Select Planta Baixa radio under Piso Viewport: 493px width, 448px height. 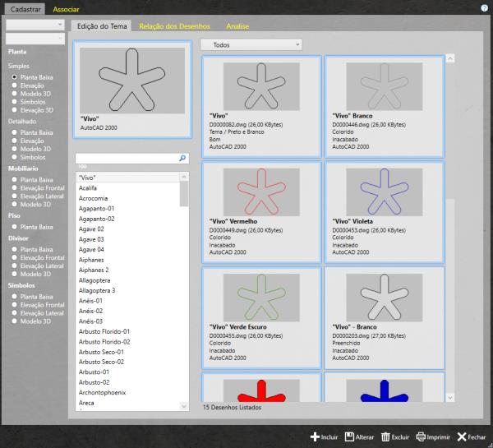[14, 227]
